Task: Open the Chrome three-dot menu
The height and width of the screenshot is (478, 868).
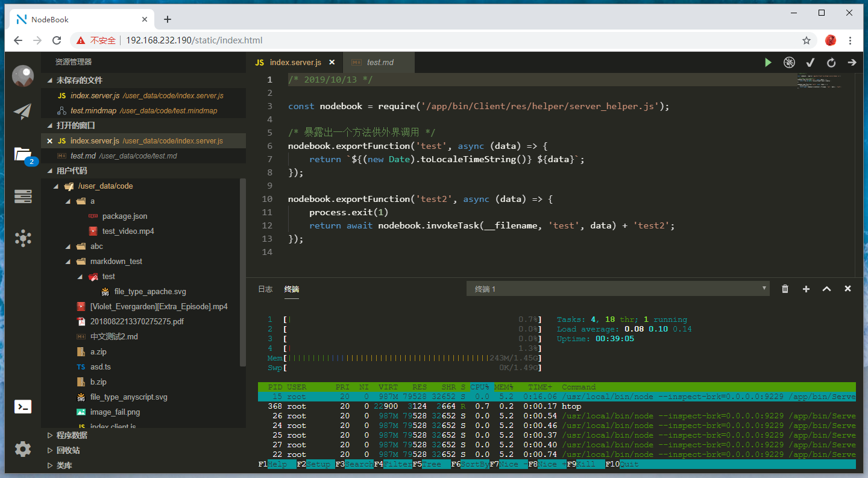Action: (851, 40)
